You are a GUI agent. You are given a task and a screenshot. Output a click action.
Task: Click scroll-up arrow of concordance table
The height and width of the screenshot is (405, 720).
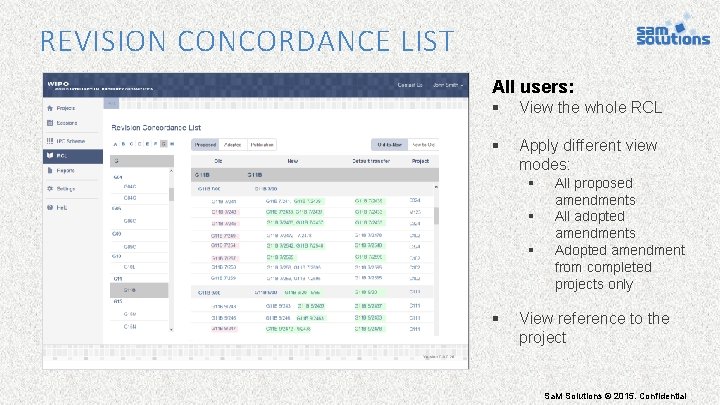(436, 187)
